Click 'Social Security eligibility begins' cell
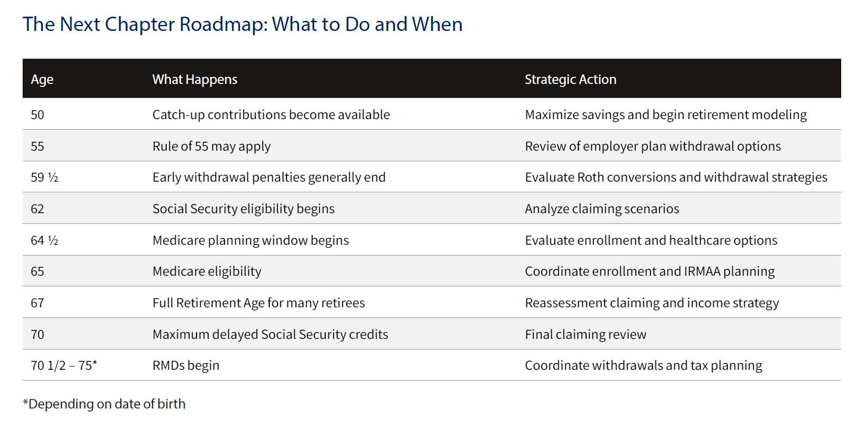The width and height of the screenshot is (868, 427). click(244, 208)
